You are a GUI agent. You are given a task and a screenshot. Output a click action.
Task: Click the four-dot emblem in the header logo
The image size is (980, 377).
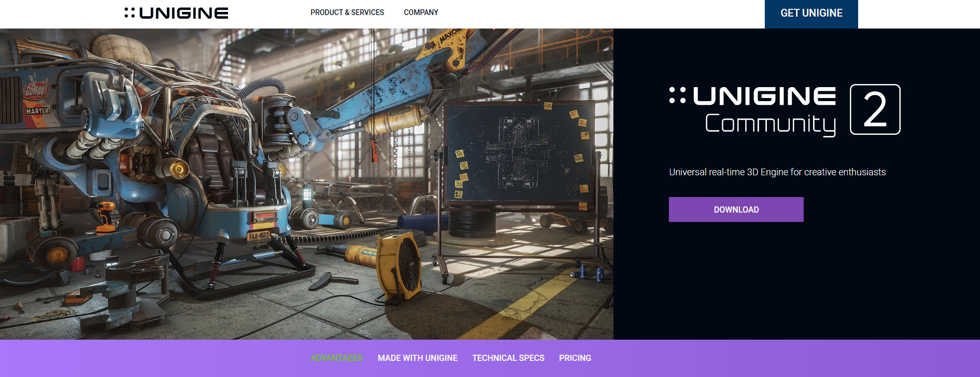pos(129,12)
